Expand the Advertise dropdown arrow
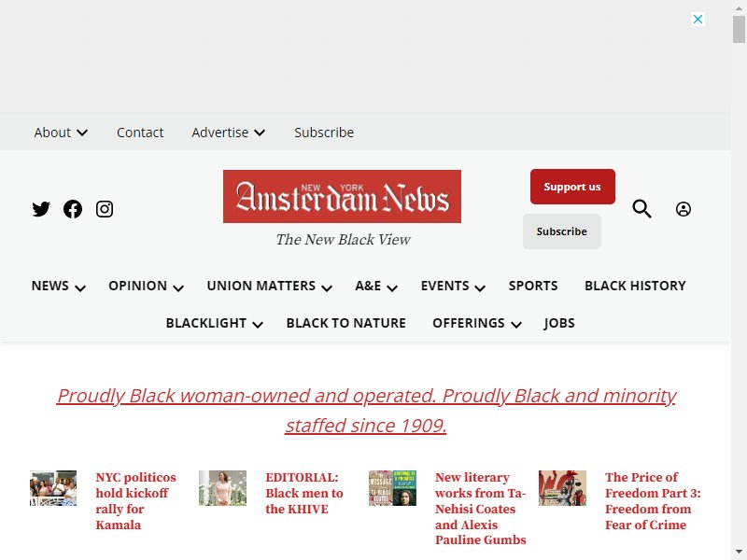Viewport: 747px width, 560px height. click(x=260, y=133)
